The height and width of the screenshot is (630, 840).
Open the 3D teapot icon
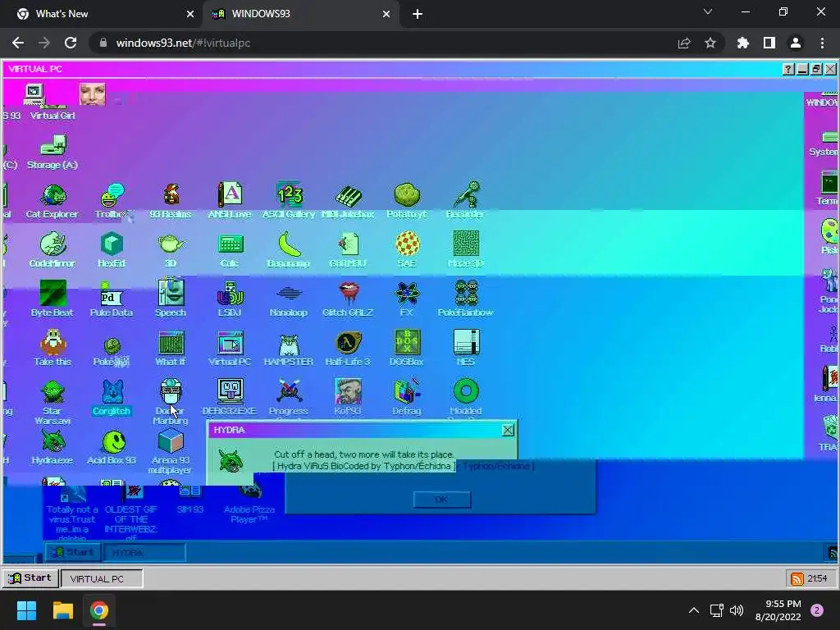(171, 249)
